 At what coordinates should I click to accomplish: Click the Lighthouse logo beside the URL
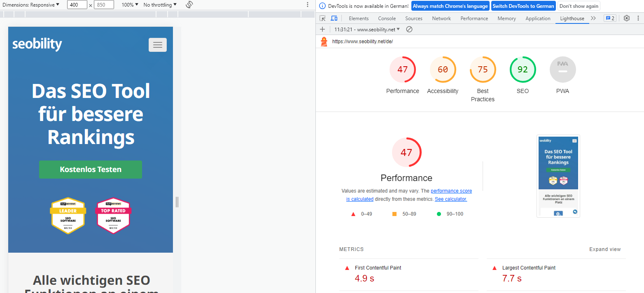324,41
